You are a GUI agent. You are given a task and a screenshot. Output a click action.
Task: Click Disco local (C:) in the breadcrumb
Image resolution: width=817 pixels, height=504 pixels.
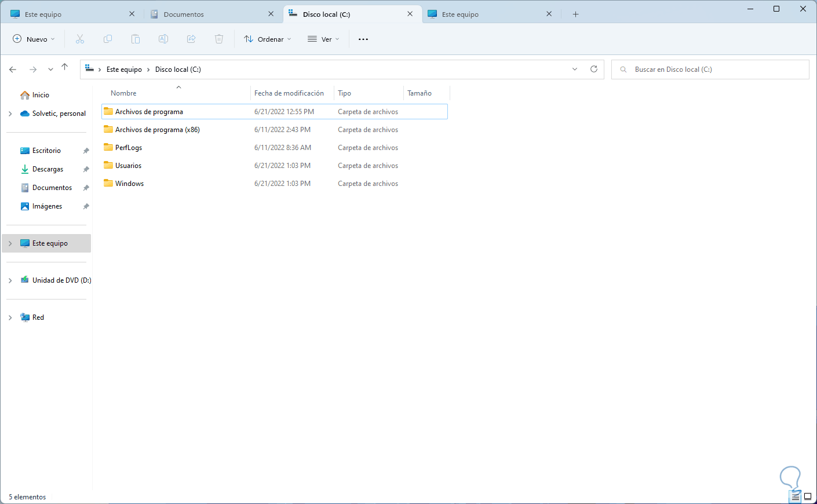(178, 70)
